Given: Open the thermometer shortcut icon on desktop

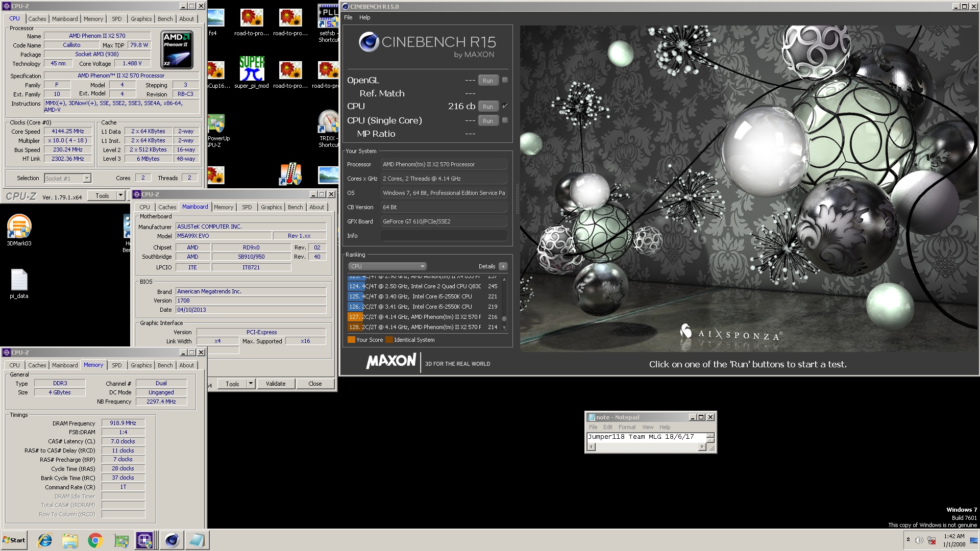Looking at the screenshot, I should coord(290,174).
